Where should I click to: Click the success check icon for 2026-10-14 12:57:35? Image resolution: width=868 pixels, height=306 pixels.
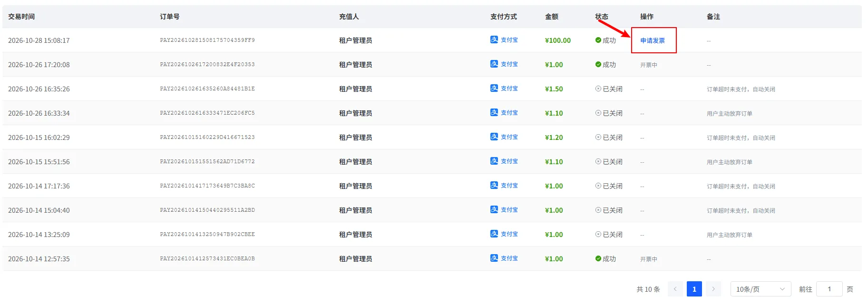pyautogui.click(x=598, y=259)
